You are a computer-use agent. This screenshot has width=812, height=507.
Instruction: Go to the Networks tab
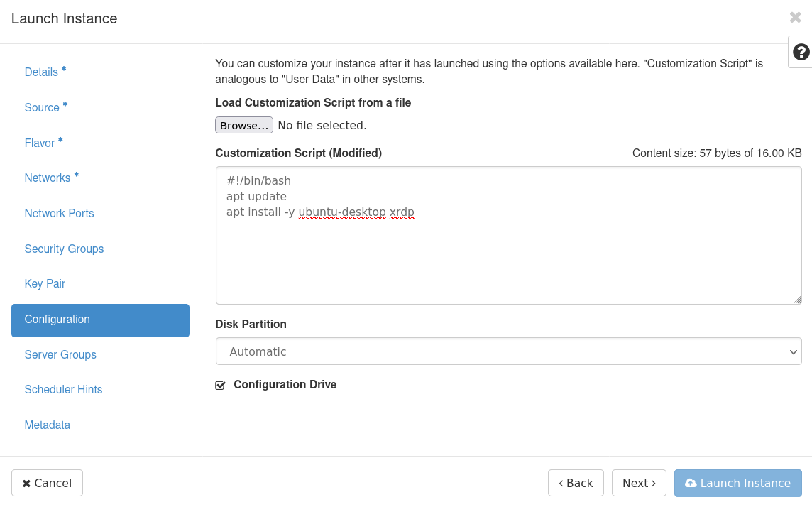coord(48,178)
